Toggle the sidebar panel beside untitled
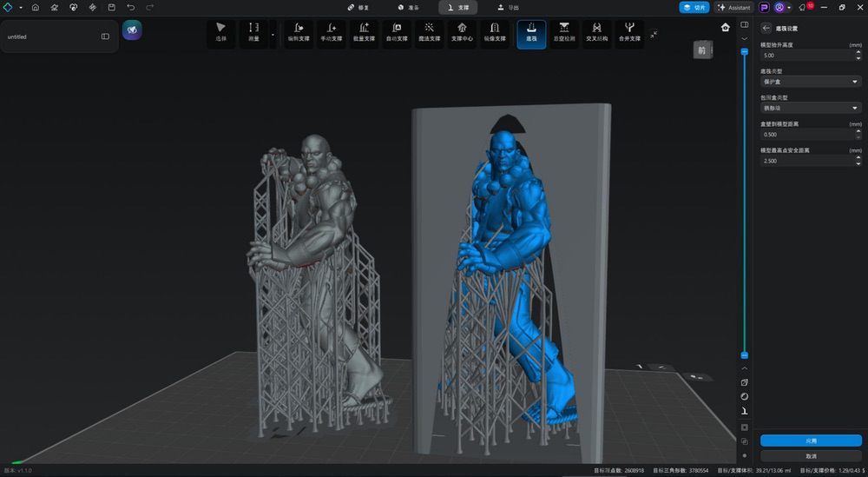Screen dimensions: 868x477 tap(105, 36)
